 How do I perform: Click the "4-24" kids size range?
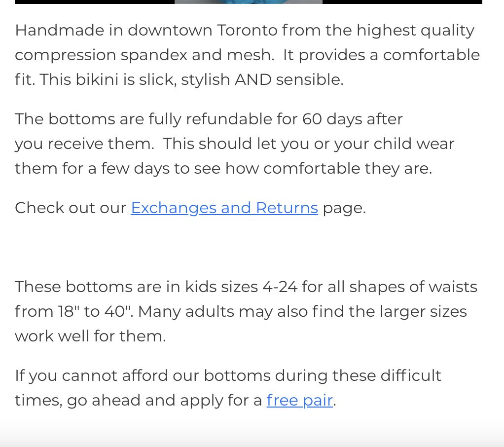[x=280, y=287]
